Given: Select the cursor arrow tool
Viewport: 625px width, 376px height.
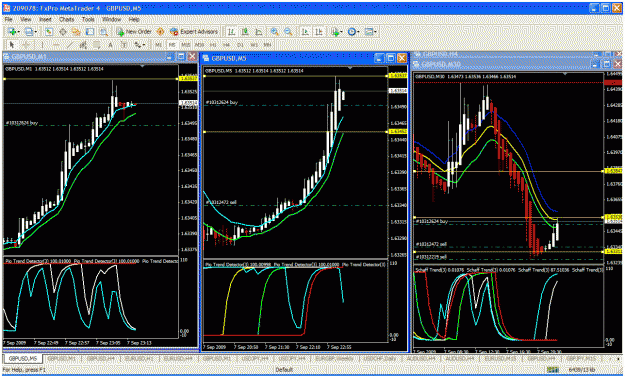Looking at the screenshot, I should tap(12, 45).
